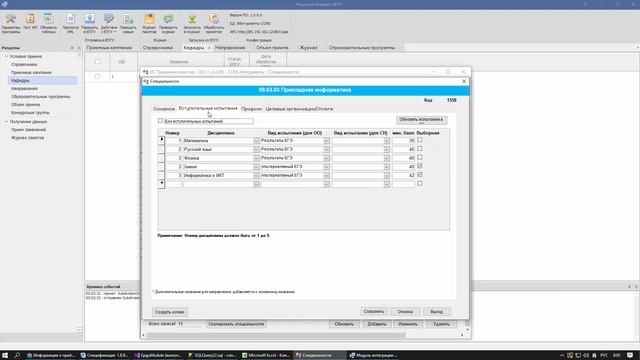Open the packets journal icon
The image size is (640, 360).
[149, 23]
